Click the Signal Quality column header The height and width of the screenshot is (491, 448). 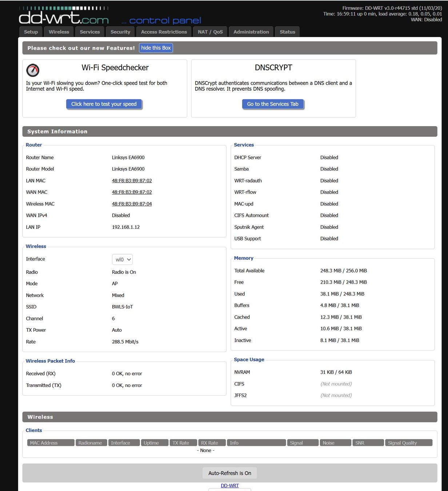point(409,443)
